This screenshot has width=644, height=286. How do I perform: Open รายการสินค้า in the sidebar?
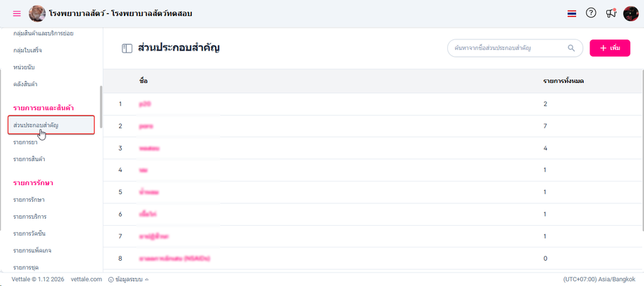[29, 159]
